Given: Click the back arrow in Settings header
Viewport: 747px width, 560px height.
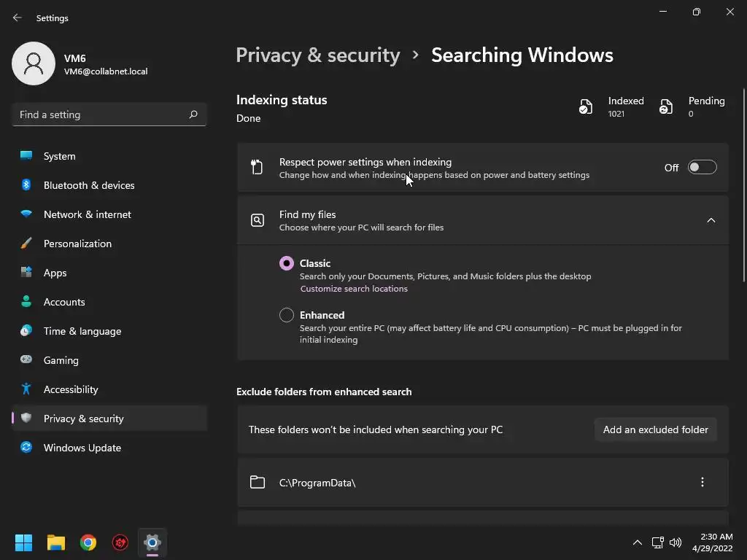Looking at the screenshot, I should (x=18, y=17).
